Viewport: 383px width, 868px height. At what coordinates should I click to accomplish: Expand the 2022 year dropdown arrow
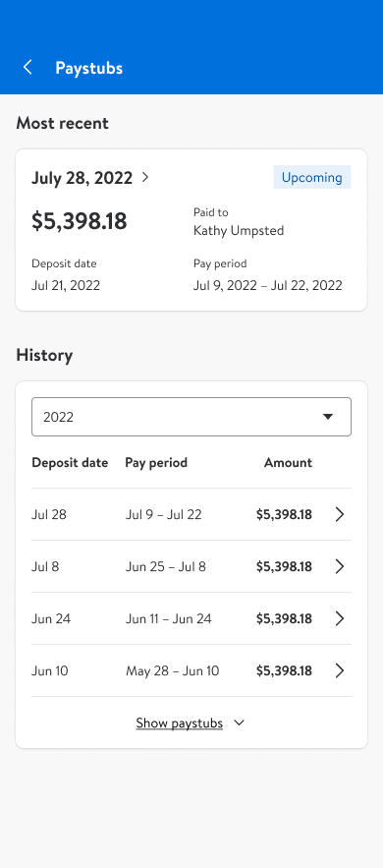point(328,417)
